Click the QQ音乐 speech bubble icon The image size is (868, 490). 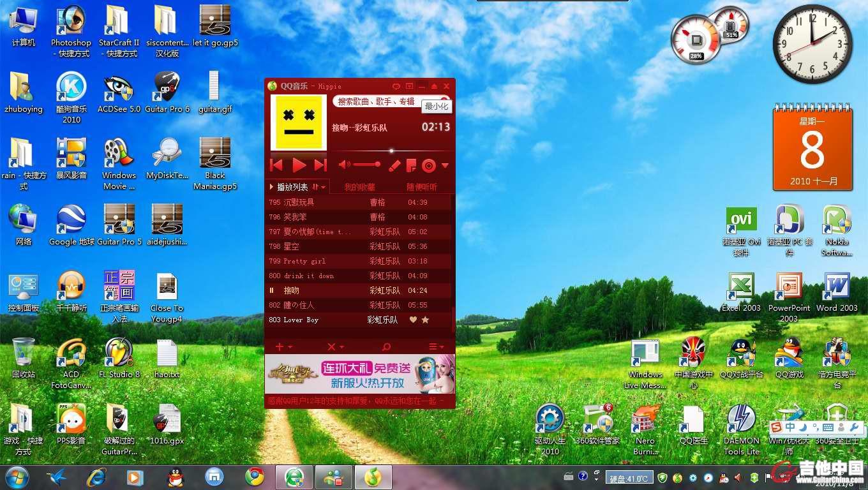tap(396, 86)
